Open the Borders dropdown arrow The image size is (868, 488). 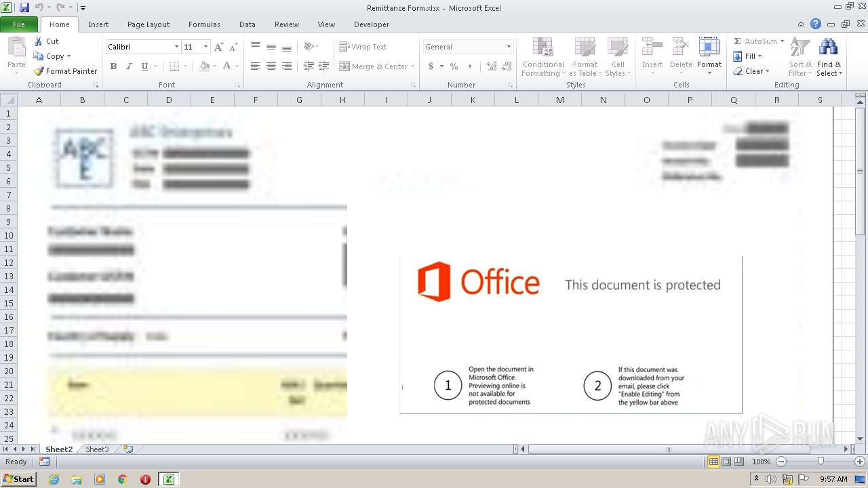pos(185,66)
